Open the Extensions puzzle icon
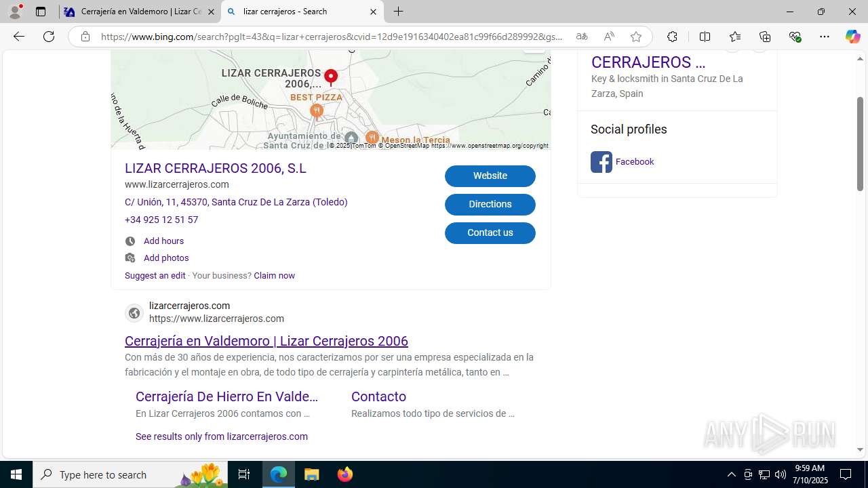This screenshot has height=488, width=868. [x=672, y=37]
